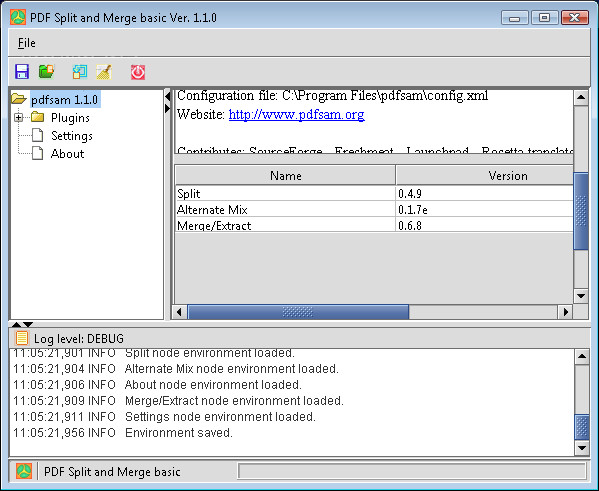Screen dimensions: 599x491
Task: Click the title bar pdfsam application icon
Action: click(x=18, y=18)
